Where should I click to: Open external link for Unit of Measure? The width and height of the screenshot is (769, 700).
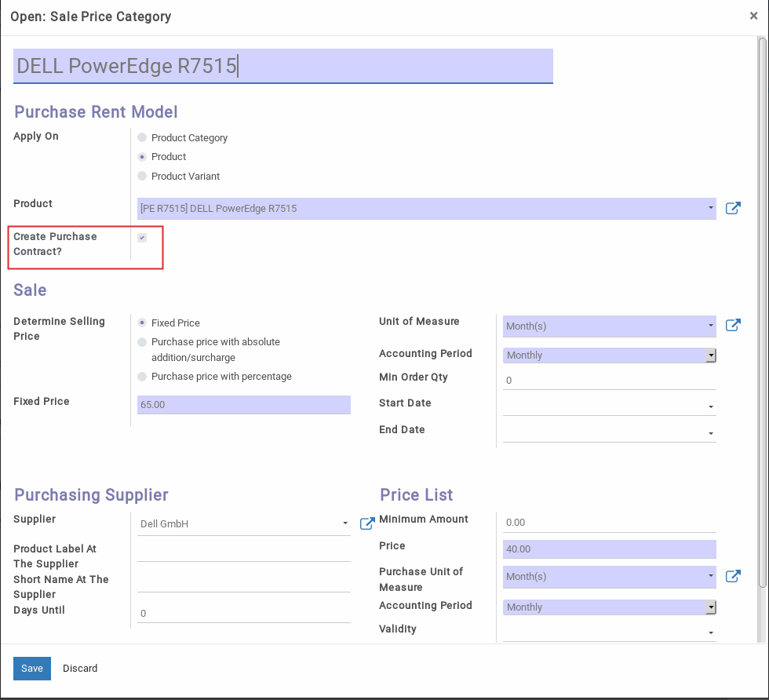click(x=733, y=325)
